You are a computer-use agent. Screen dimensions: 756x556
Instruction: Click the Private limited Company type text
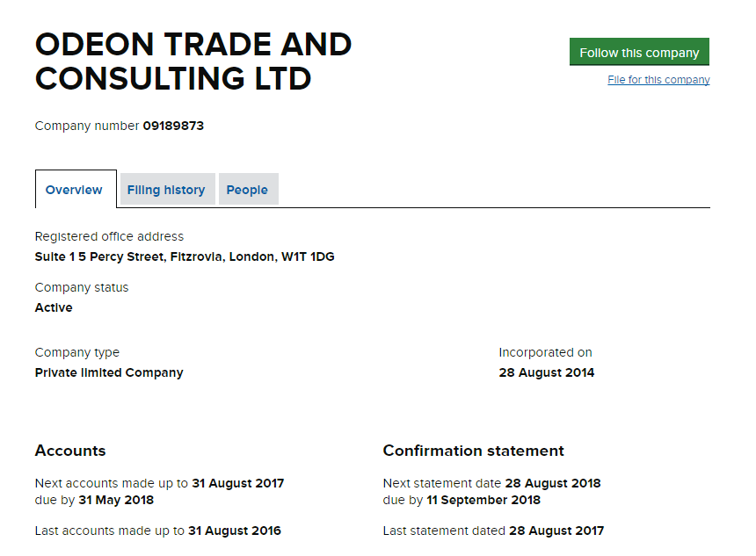pyautogui.click(x=109, y=372)
